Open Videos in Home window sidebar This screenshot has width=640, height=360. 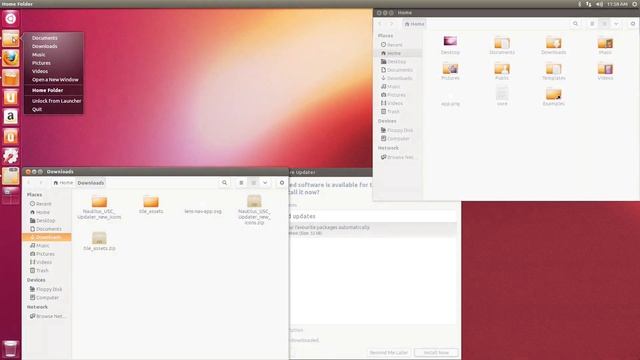[x=392, y=103]
